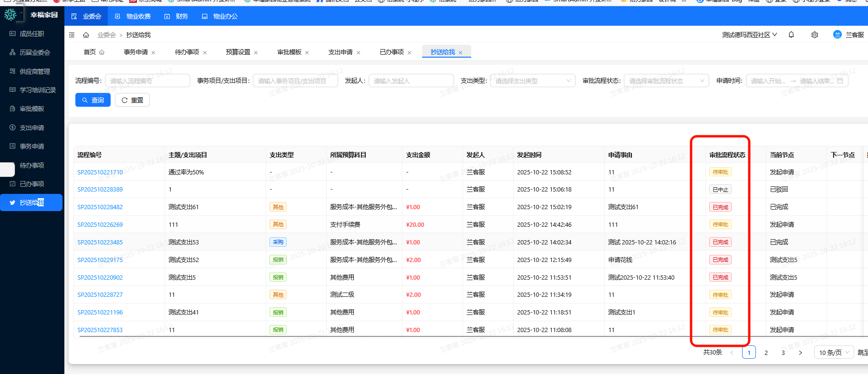Open the 支出类型 dropdown
Image resolution: width=868 pixels, height=374 pixels.
(x=532, y=81)
